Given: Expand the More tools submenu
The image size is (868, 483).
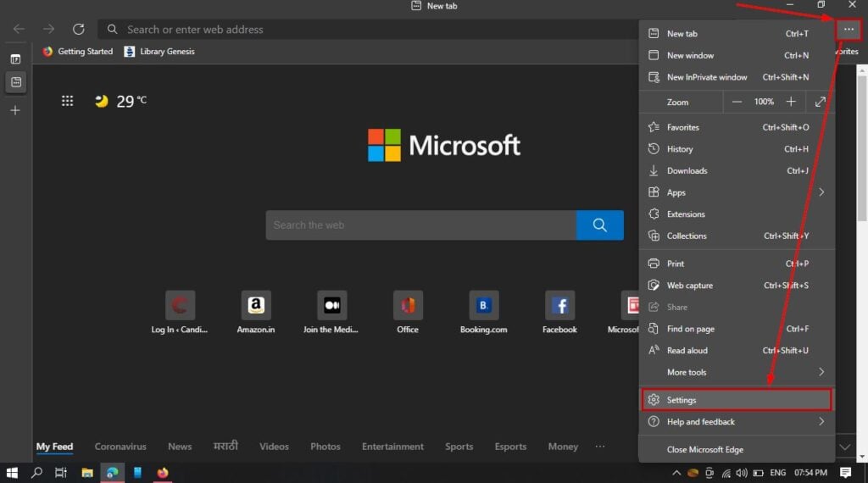Looking at the screenshot, I should [737, 372].
